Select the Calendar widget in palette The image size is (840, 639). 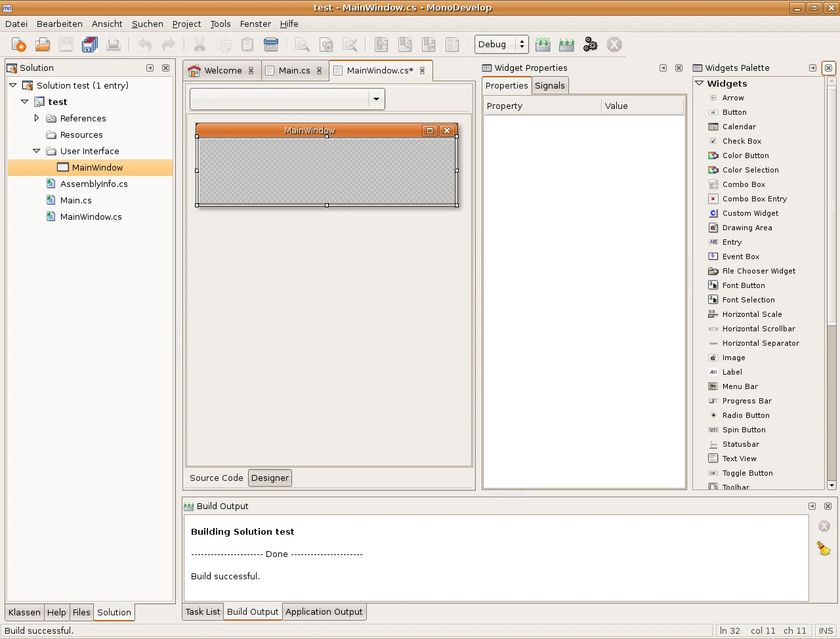(739, 127)
